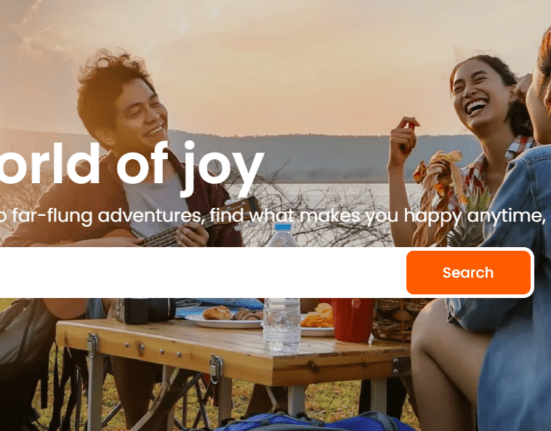Focus the white search input field
551x431 pixels.
pos(200,273)
